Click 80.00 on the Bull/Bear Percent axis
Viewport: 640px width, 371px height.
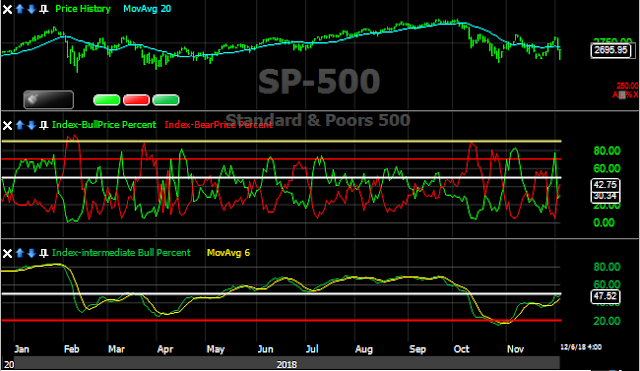point(607,151)
